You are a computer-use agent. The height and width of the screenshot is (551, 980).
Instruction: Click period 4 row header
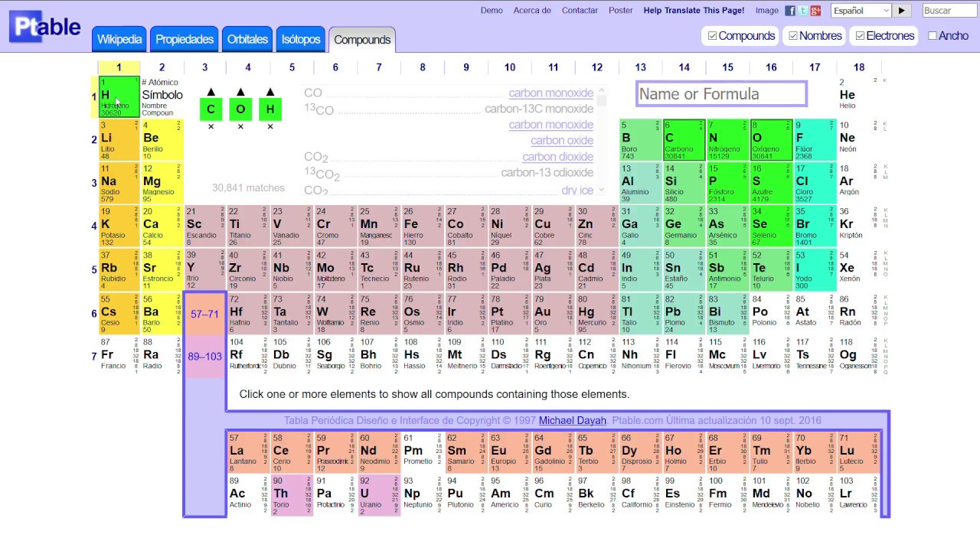94,227
